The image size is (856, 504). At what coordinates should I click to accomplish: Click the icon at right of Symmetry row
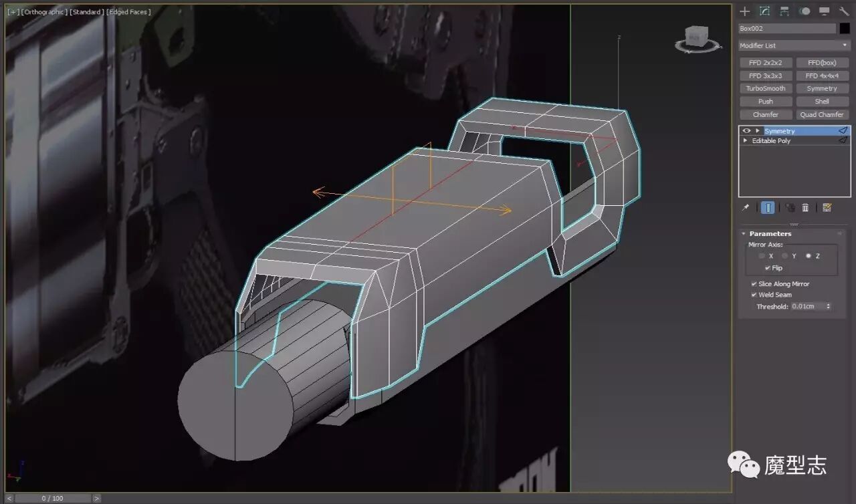[843, 131]
